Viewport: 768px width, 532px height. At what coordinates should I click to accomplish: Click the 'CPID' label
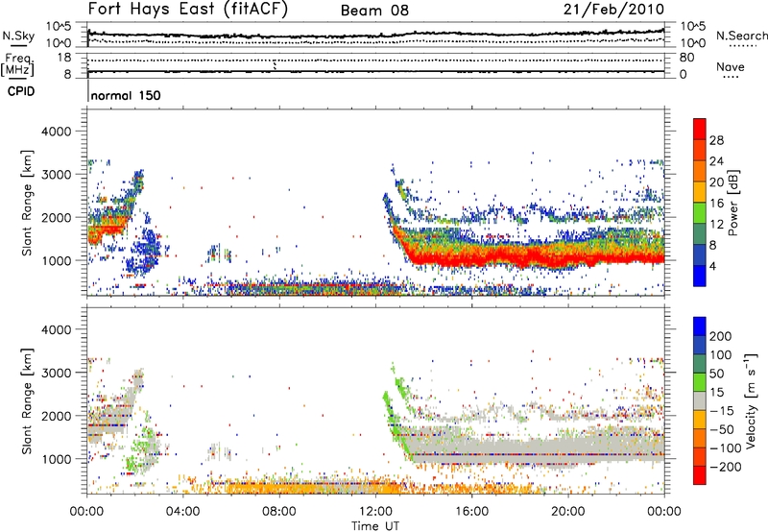point(21,91)
